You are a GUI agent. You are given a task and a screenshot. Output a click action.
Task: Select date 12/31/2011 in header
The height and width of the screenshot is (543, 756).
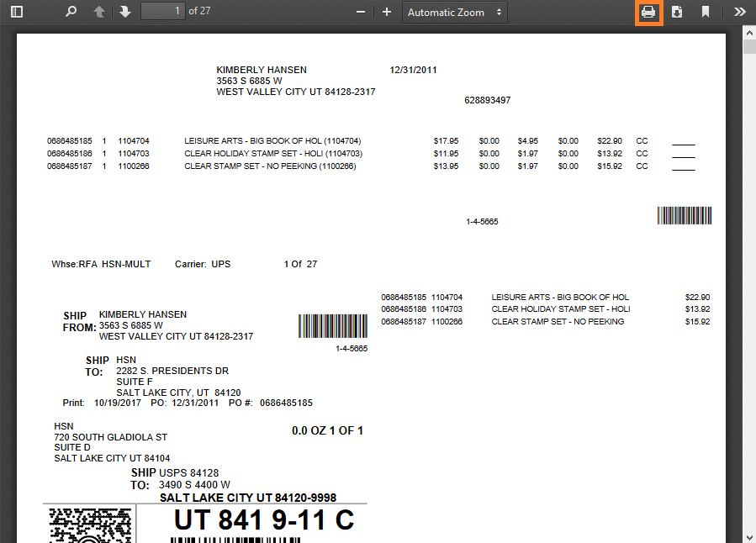pyautogui.click(x=413, y=70)
